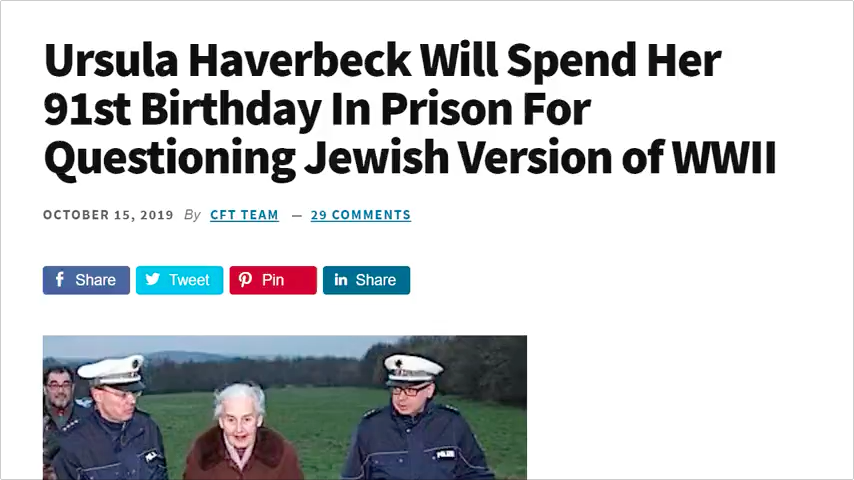
Task: Open the CFT TEAM author link
Action: [x=245, y=215]
